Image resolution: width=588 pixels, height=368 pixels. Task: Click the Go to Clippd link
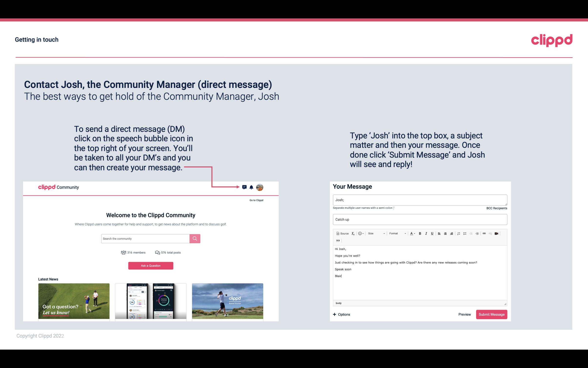tap(256, 200)
